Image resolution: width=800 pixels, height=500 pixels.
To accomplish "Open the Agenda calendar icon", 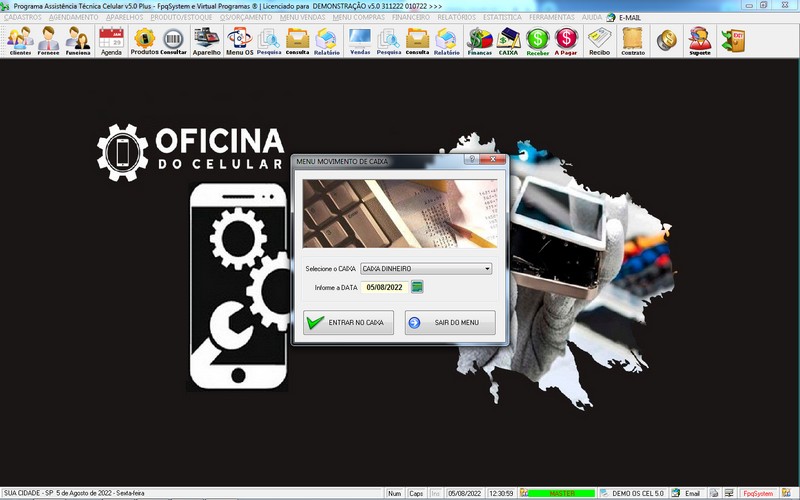I will coord(111,41).
